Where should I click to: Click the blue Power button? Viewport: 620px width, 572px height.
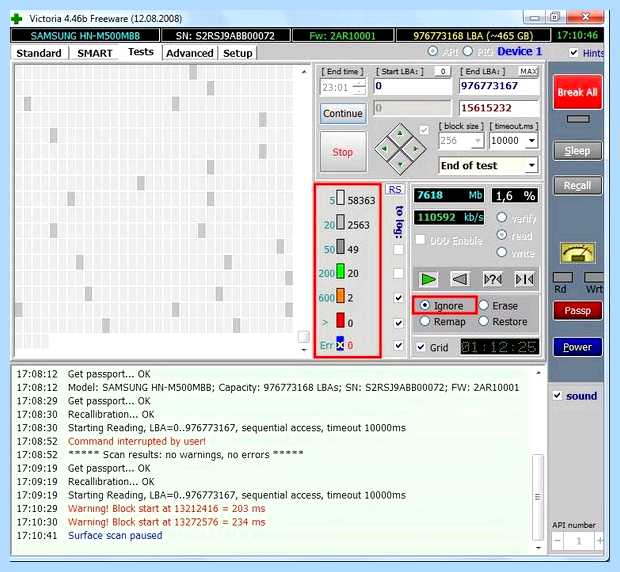tap(578, 347)
